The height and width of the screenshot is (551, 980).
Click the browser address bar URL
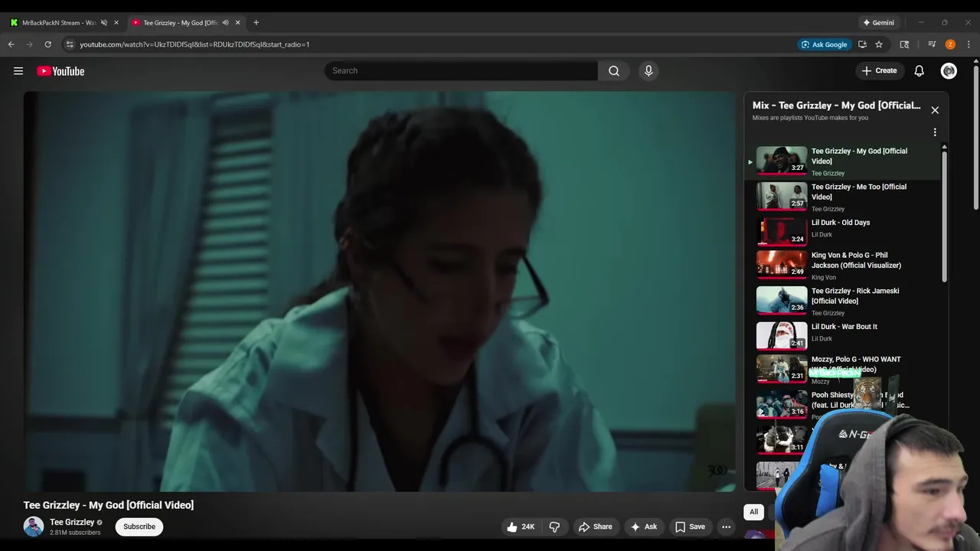pos(194,44)
